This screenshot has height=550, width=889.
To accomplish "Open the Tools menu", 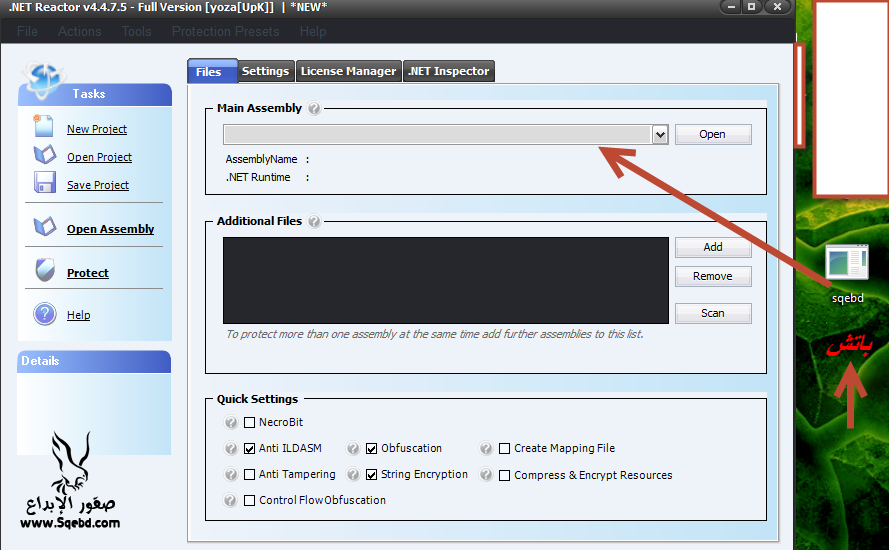I will [x=137, y=31].
